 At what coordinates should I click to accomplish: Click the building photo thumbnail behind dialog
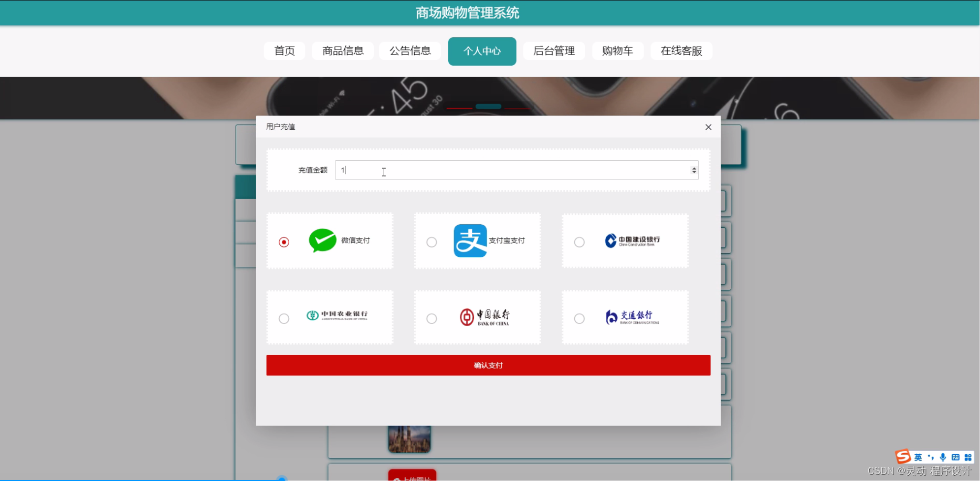(x=409, y=439)
